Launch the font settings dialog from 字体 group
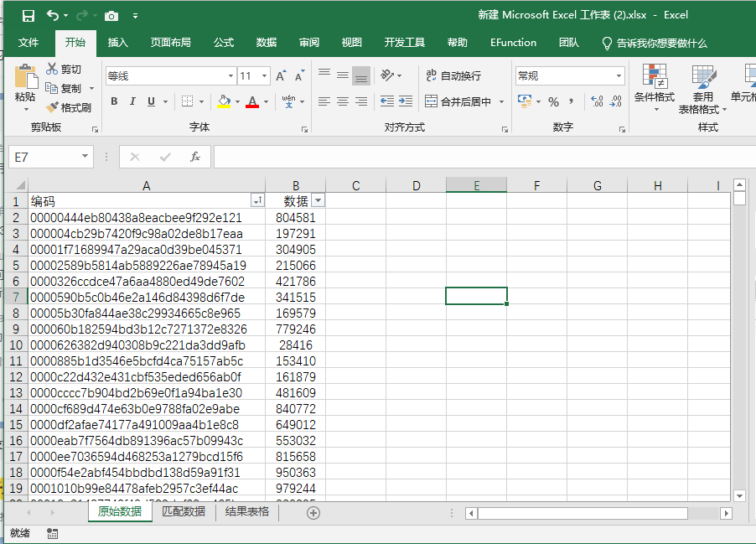 pos(304,129)
